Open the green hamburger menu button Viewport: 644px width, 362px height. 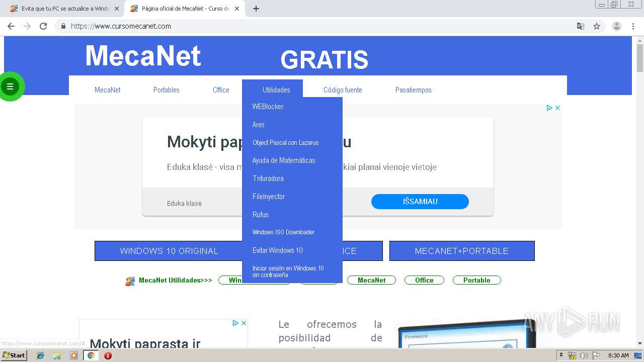tap(10, 86)
